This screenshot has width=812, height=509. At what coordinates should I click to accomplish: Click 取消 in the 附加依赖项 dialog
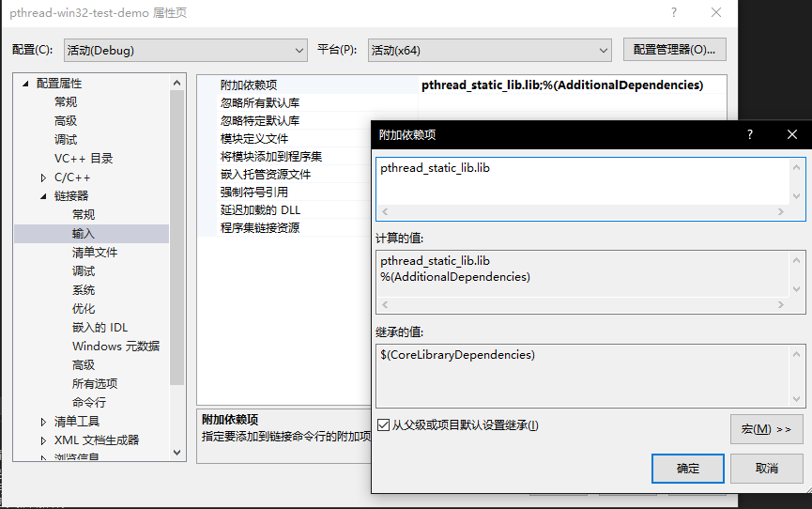[766, 469]
